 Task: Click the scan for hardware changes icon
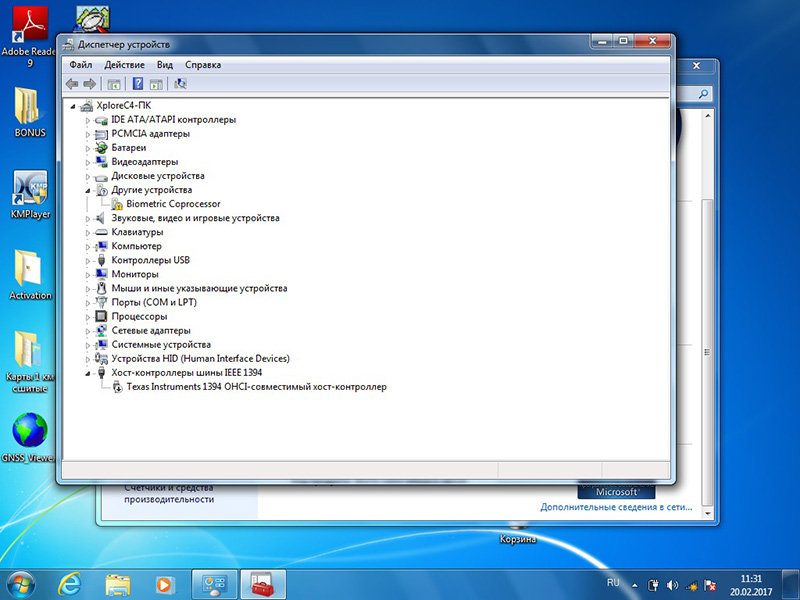coord(180,84)
